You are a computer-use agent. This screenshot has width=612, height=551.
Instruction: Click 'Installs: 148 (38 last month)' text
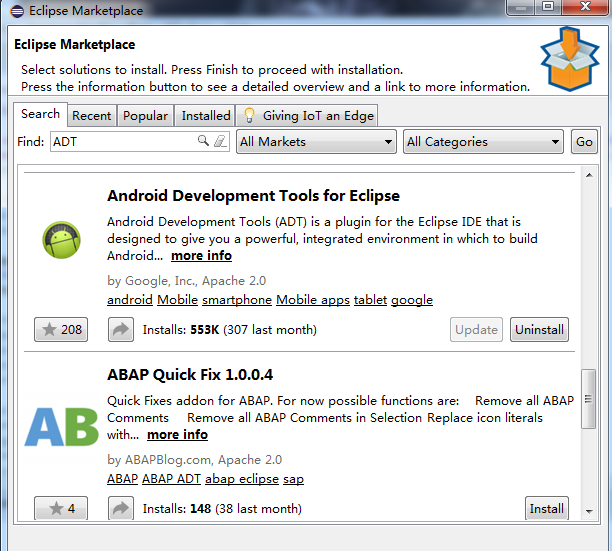click(x=222, y=509)
